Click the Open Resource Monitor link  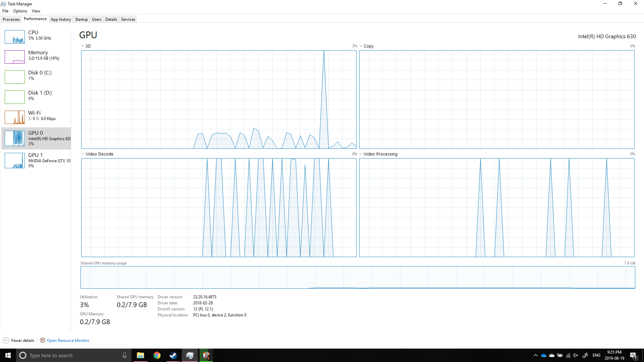(x=68, y=341)
